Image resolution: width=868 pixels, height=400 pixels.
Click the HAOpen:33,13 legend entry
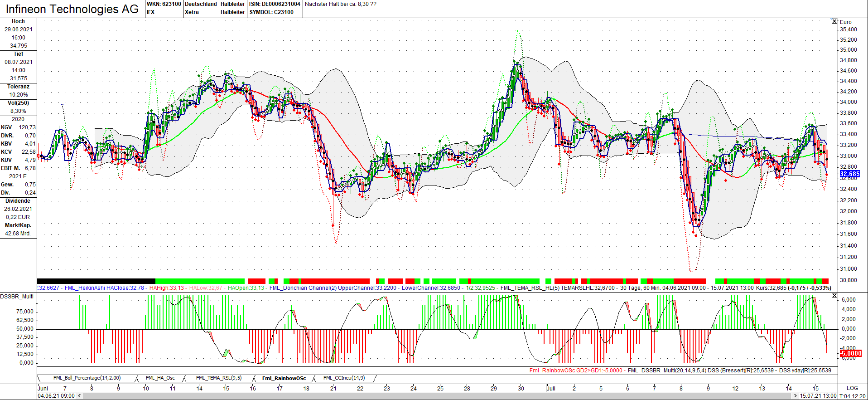(246, 288)
